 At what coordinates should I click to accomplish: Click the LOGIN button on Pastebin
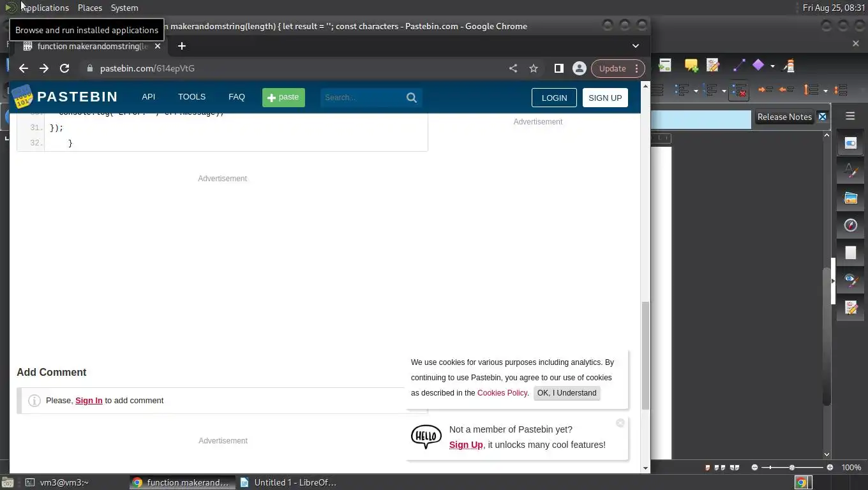click(554, 98)
